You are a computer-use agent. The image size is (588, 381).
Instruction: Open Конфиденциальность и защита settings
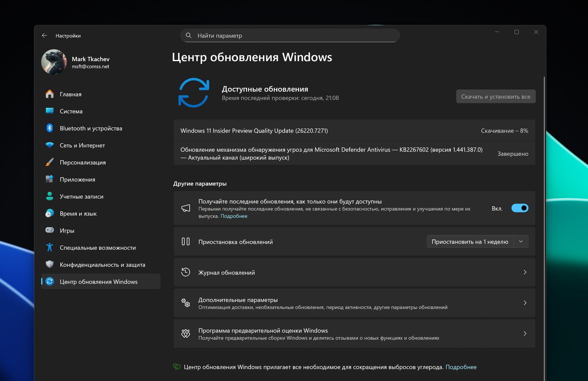coord(49,264)
